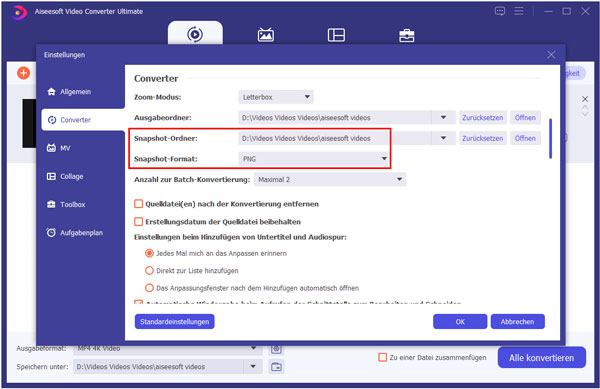Viewport: 600px width, 389px height.
Task: Select Das Anpassungsfenster automatisch öffnen option
Action: (149, 288)
